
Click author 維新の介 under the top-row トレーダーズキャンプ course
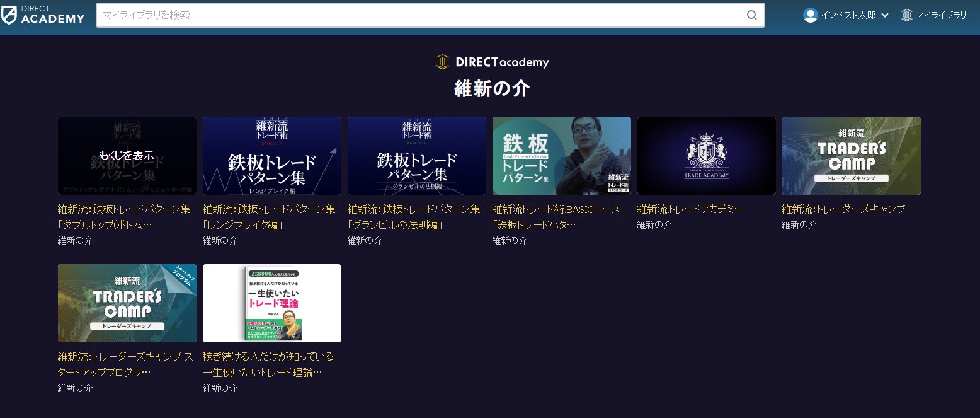pos(800,224)
